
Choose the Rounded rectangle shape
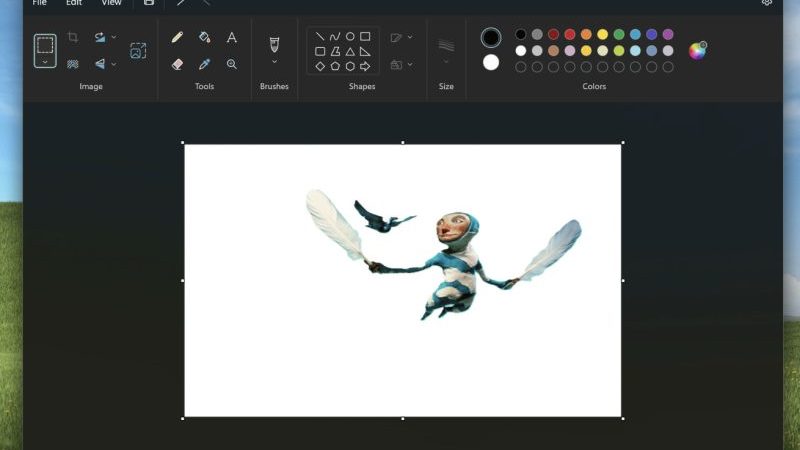[x=320, y=51]
